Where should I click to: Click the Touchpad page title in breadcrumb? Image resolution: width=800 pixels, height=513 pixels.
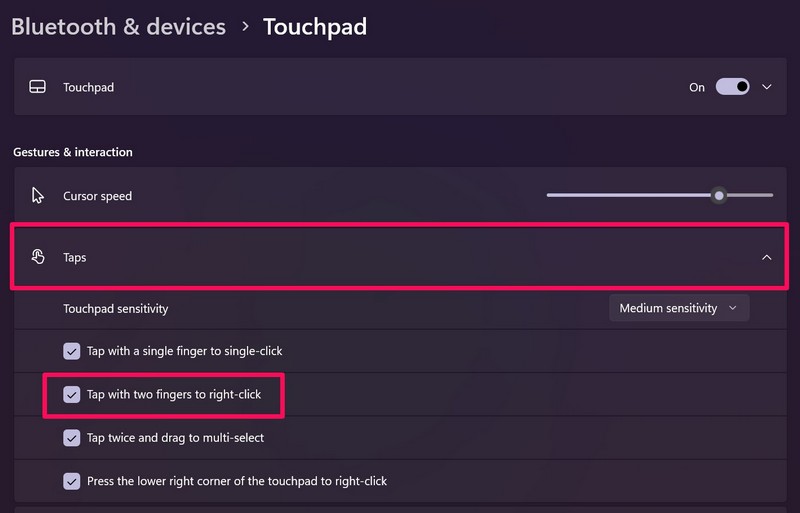coord(315,27)
